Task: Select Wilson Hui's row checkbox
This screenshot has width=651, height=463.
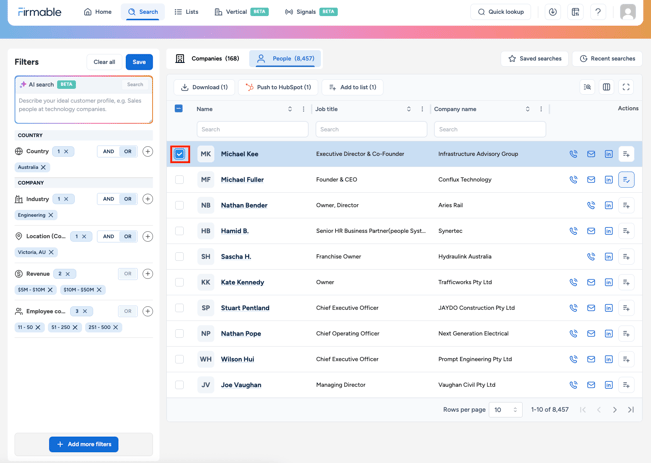Action: [179, 359]
